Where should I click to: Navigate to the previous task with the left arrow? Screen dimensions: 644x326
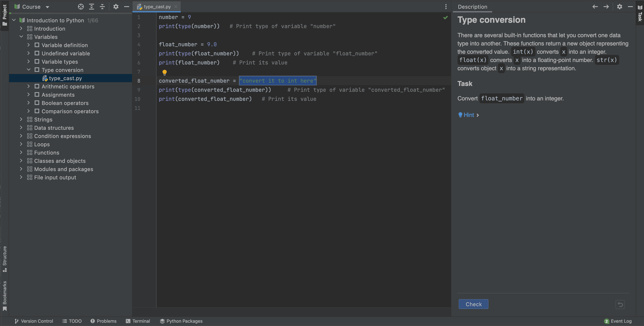[595, 7]
